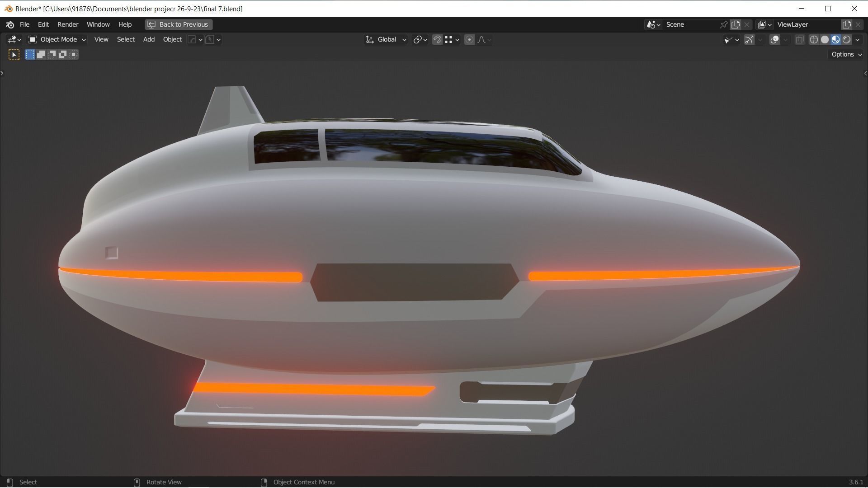The width and height of the screenshot is (868, 488).
Task: Open the Editor Type selector
Action: 13,39
